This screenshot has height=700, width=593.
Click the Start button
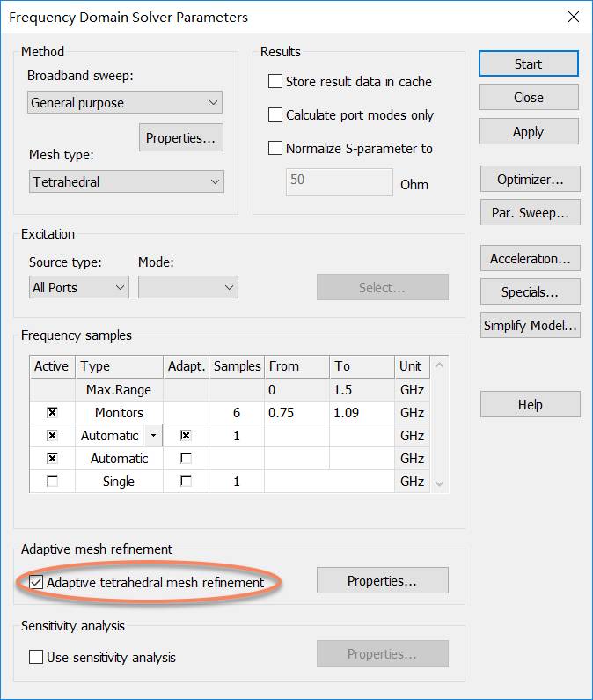(x=528, y=63)
